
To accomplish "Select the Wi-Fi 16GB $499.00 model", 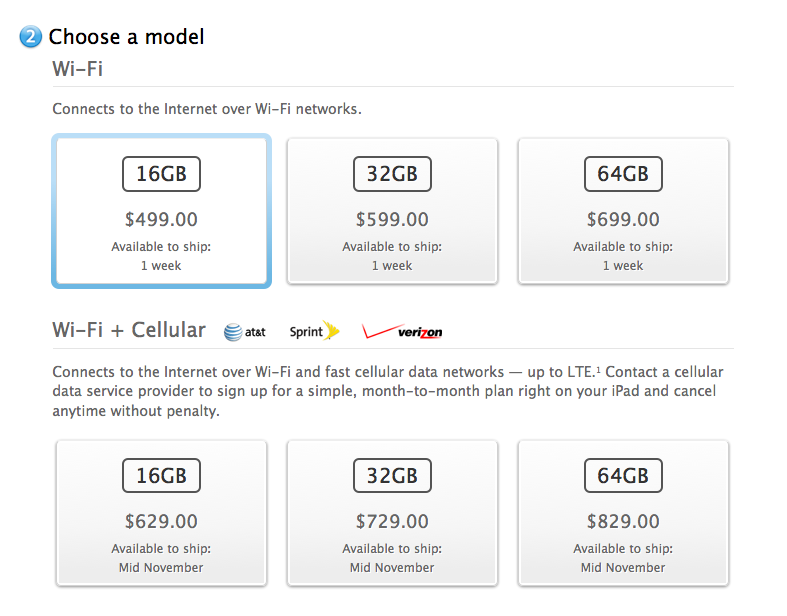I will point(162,211).
